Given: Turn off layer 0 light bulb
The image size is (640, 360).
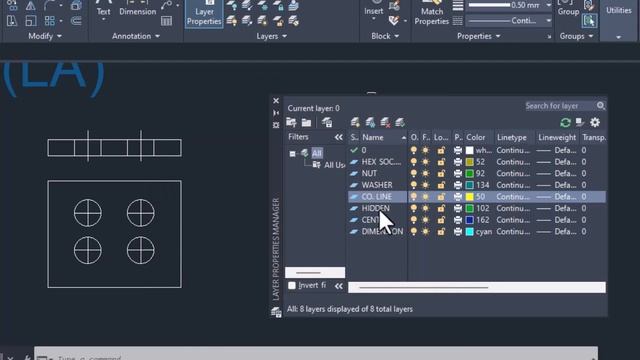Looking at the screenshot, I should (x=414, y=150).
